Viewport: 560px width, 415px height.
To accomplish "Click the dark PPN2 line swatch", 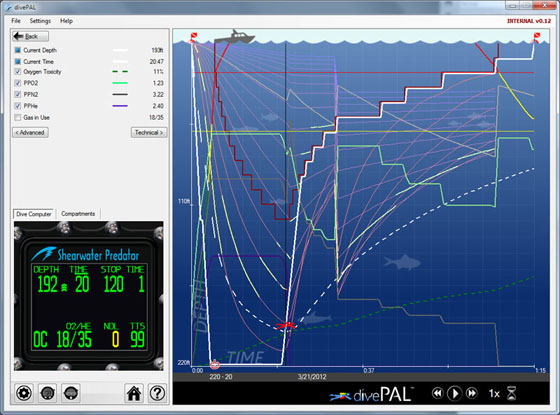I will [120, 95].
